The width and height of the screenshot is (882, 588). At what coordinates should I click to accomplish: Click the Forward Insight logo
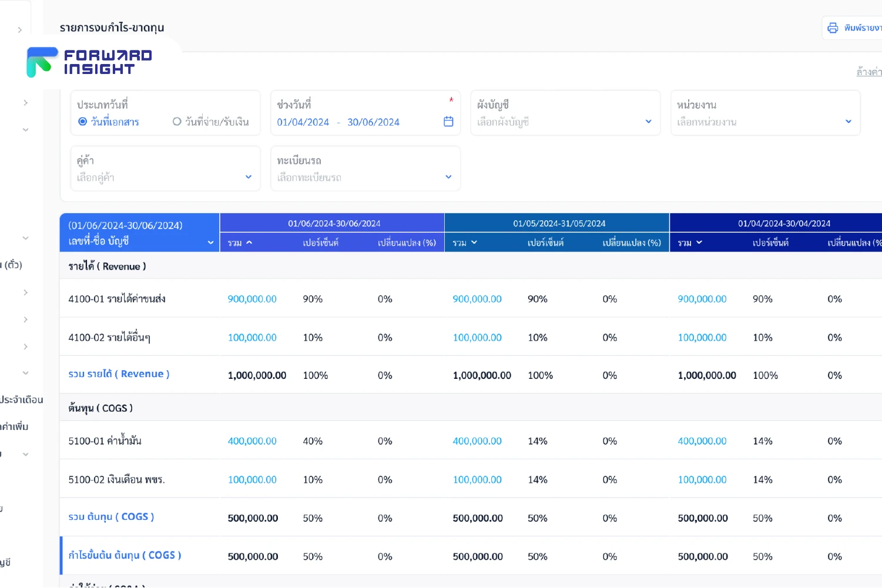89,62
